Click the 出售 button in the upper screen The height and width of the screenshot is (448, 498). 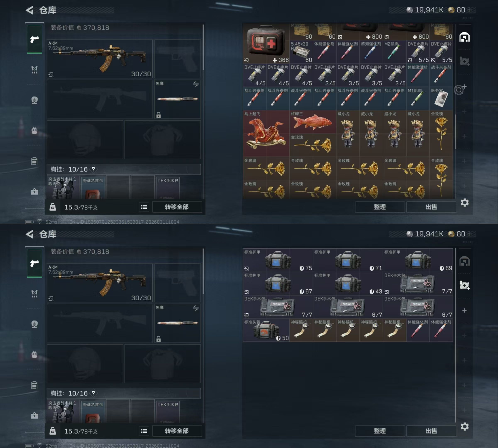tap(431, 207)
